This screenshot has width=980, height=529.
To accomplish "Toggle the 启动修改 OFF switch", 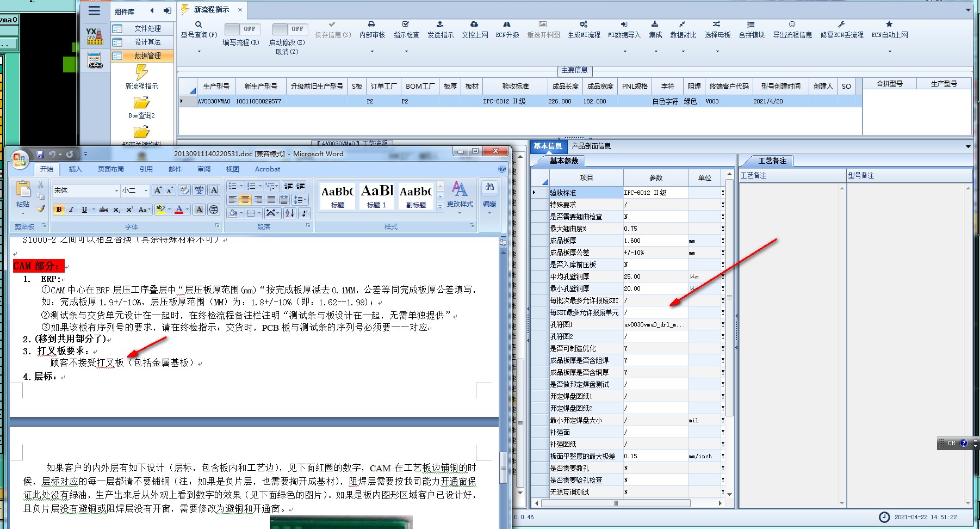I will coord(290,29).
